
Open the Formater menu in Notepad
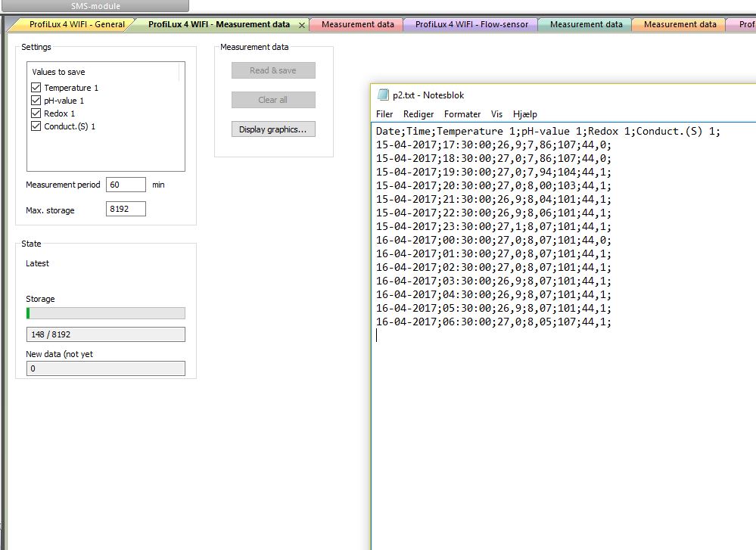pyautogui.click(x=462, y=114)
